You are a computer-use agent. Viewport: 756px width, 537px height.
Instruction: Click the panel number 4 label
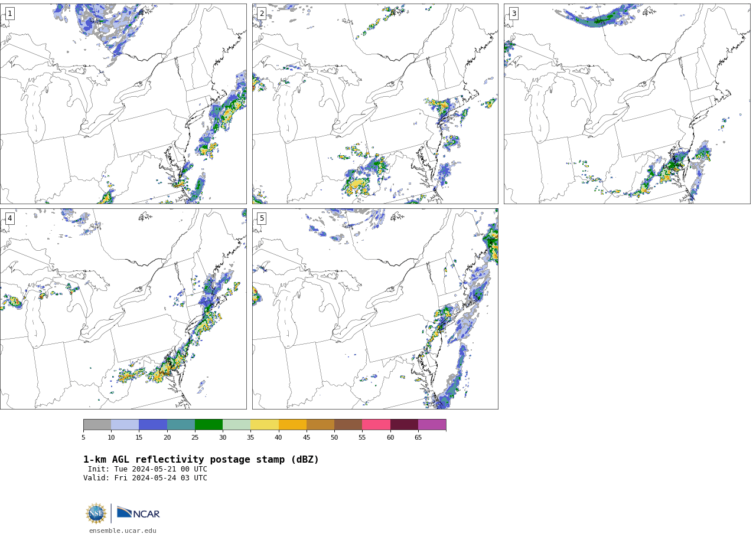point(9,218)
